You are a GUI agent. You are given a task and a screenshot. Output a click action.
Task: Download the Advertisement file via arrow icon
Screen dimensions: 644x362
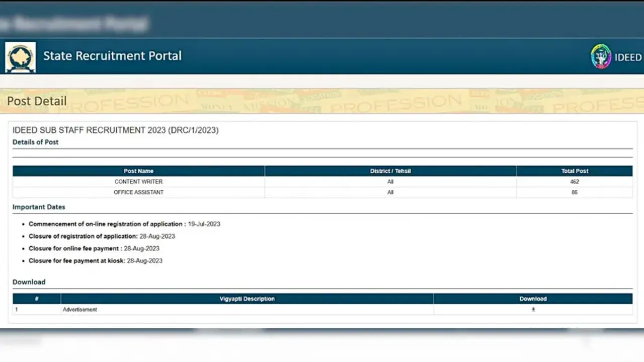tap(533, 310)
